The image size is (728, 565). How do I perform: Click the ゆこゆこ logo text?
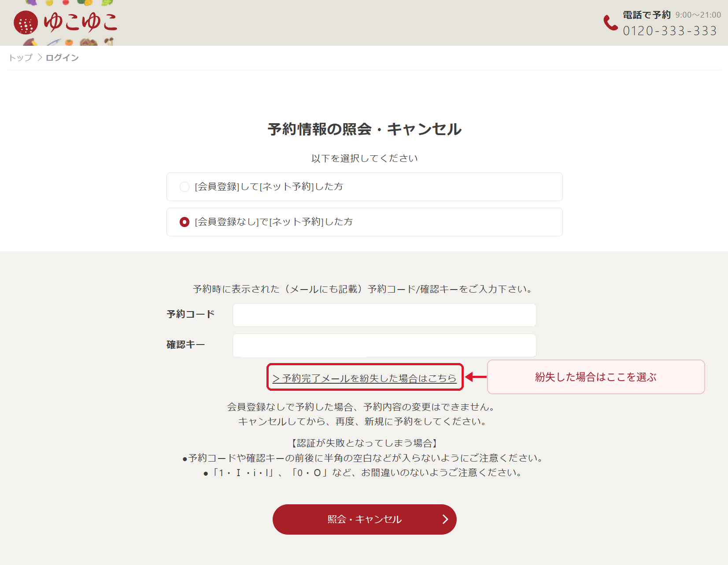click(x=81, y=22)
